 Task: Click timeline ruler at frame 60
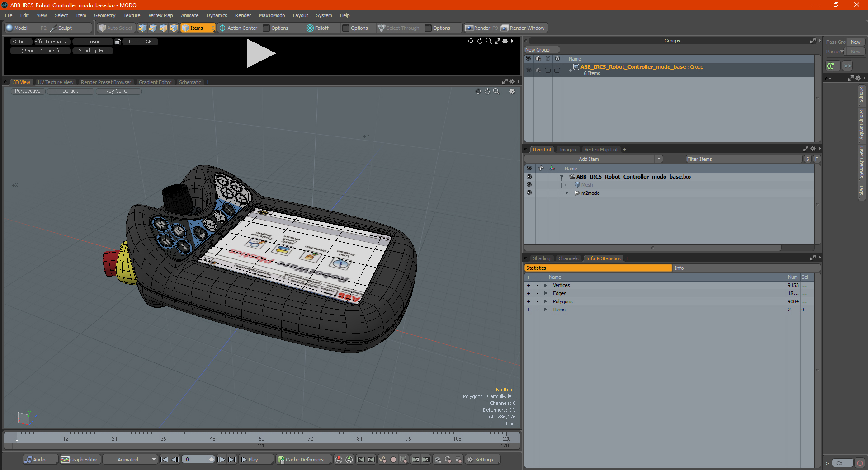point(261,437)
